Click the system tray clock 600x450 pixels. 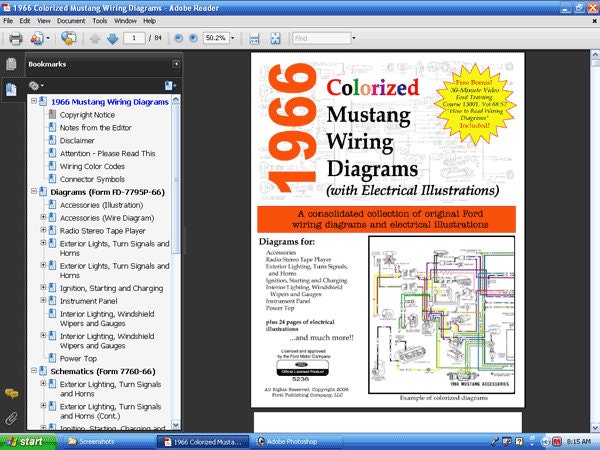(x=579, y=442)
